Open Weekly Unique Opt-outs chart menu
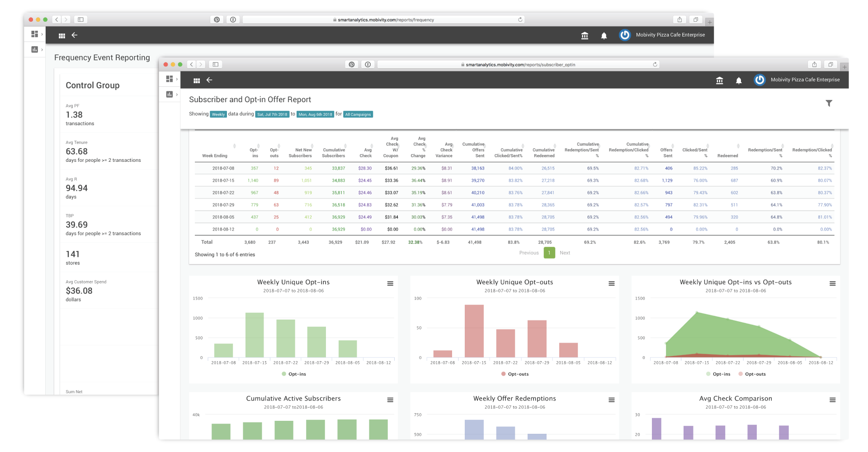This screenshot has width=868, height=452. point(611,283)
